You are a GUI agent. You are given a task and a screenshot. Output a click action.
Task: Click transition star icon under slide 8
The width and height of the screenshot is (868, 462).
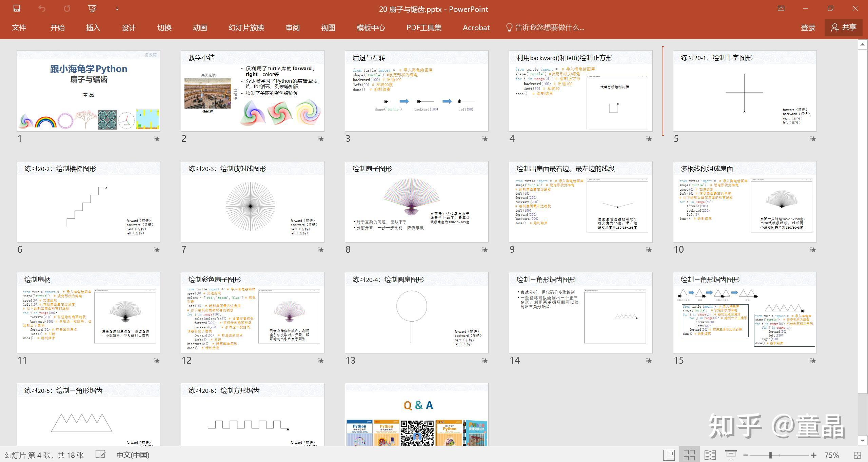pyautogui.click(x=485, y=250)
